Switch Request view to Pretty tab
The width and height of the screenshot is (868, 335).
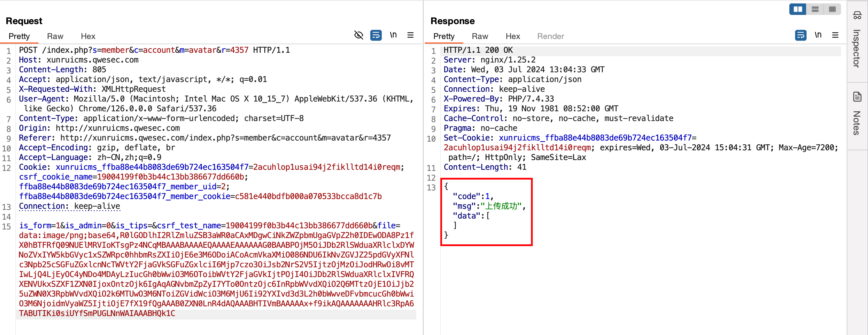point(19,36)
